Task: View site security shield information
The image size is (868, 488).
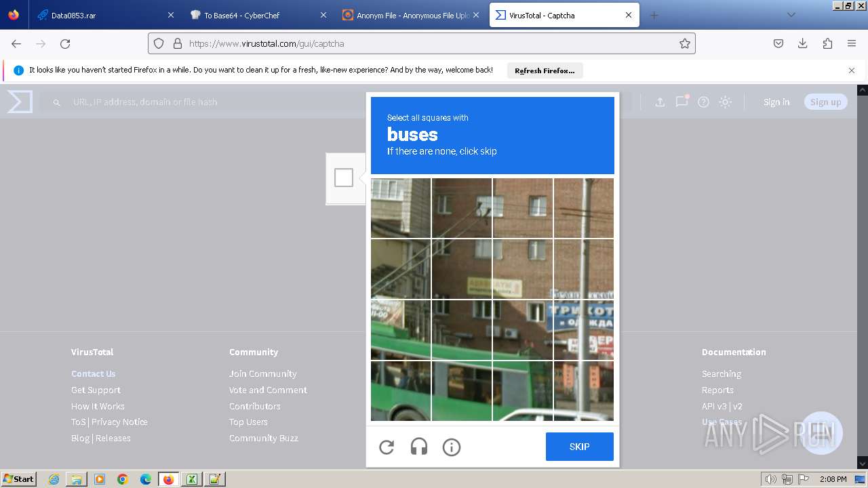Action: 159,43
